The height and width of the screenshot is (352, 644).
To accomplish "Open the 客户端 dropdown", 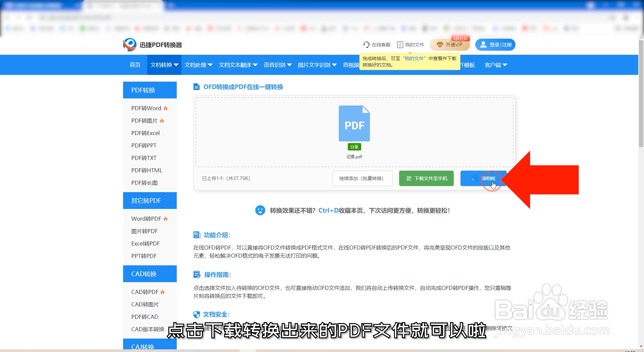I will [495, 65].
